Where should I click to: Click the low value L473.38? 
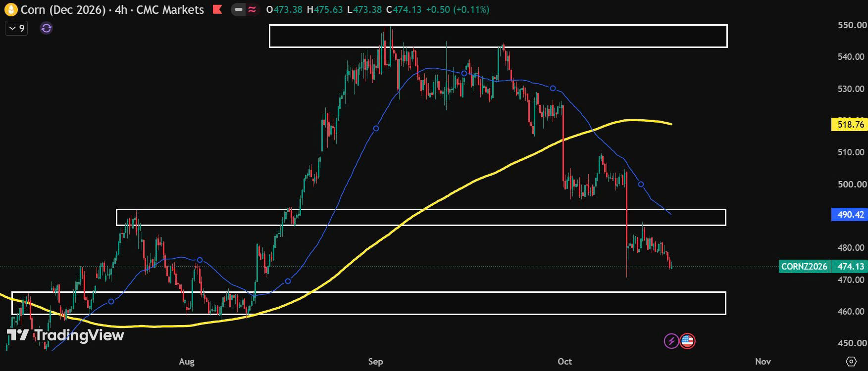(x=364, y=9)
